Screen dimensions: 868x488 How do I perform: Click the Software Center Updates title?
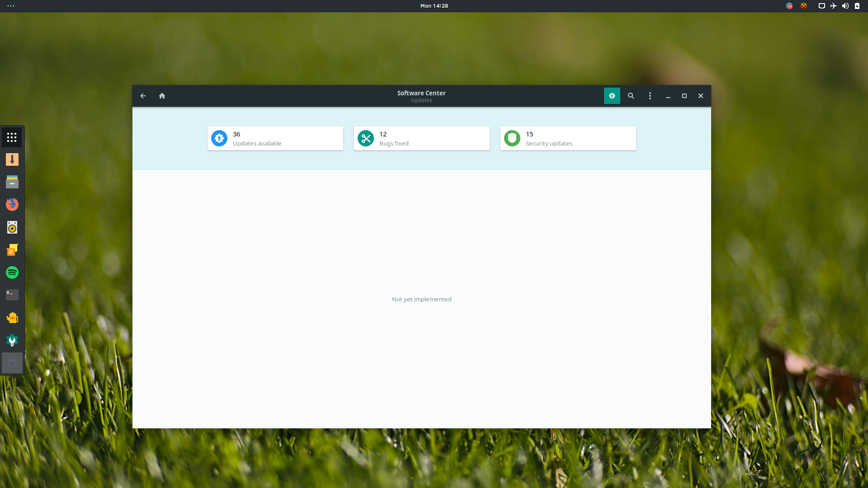421,96
